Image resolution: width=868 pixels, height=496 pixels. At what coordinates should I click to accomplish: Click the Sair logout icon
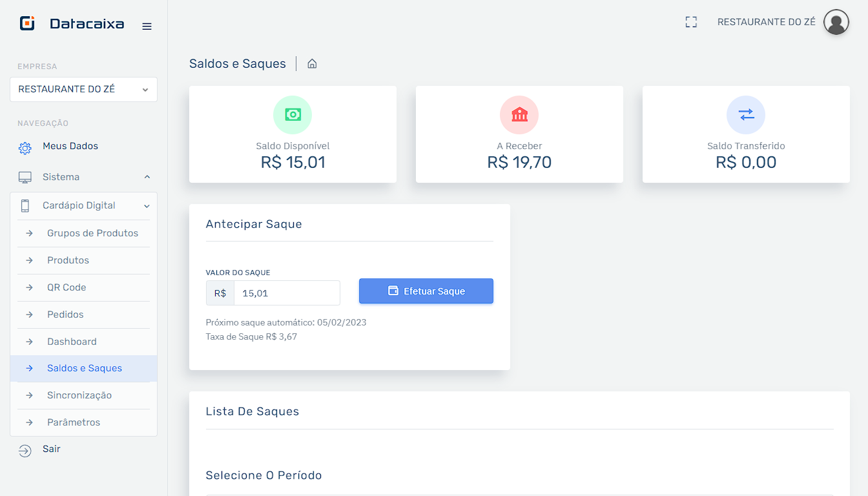click(x=25, y=451)
